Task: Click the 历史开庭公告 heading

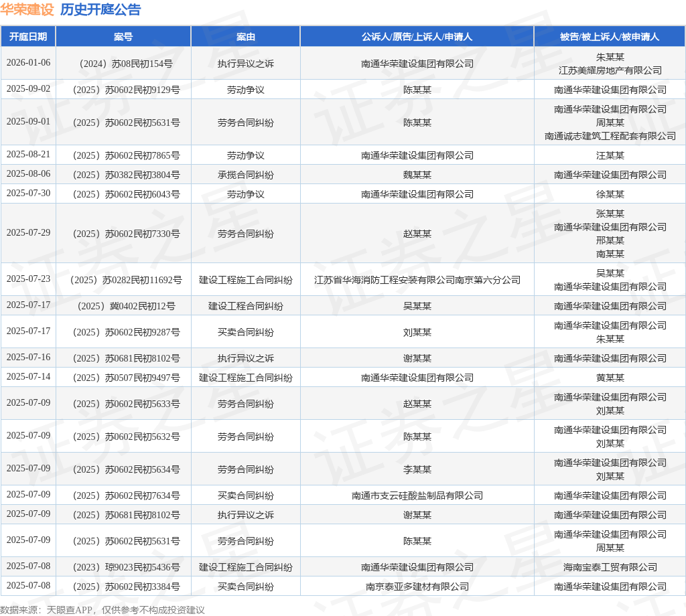Action: (100, 9)
